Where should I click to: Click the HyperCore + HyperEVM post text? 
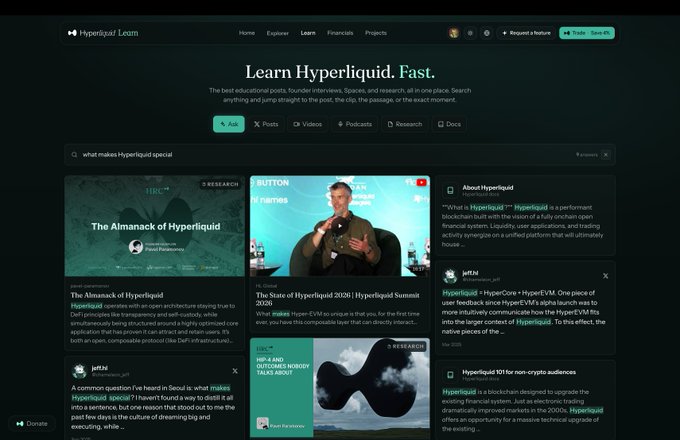click(x=523, y=312)
